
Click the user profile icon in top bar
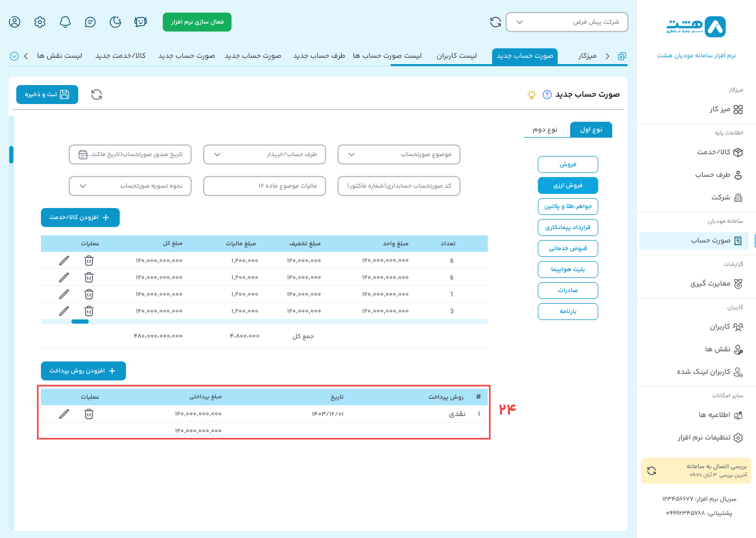pos(15,22)
